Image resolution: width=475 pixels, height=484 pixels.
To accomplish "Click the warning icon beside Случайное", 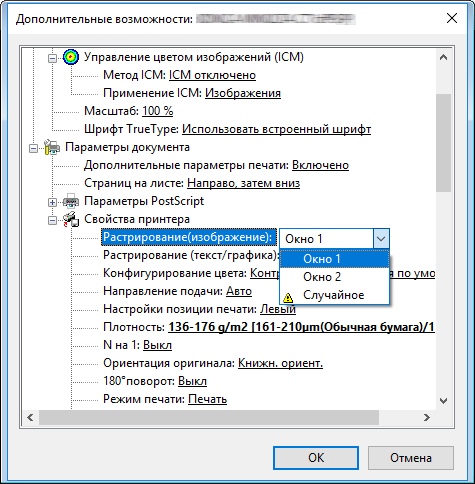I will (x=288, y=297).
